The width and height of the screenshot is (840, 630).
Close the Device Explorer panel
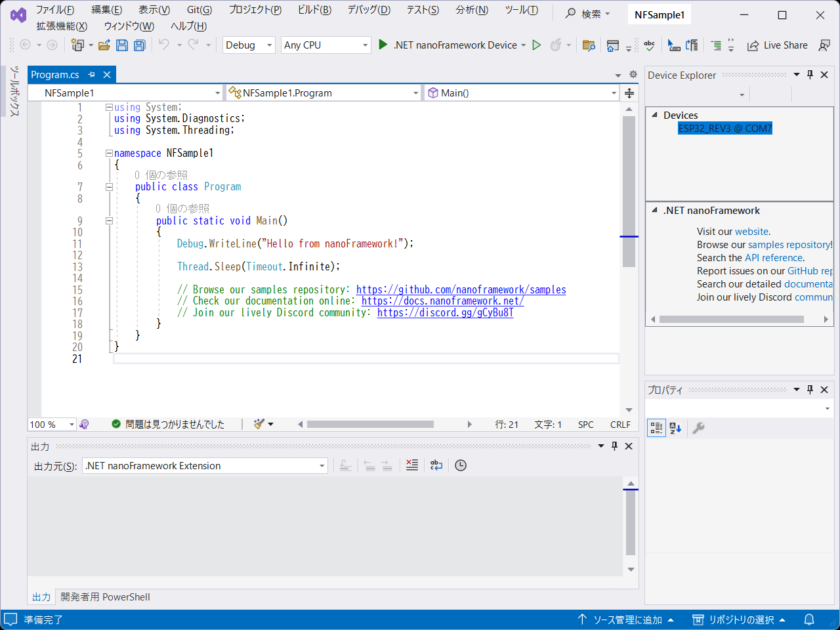click(x=825, y=75)
